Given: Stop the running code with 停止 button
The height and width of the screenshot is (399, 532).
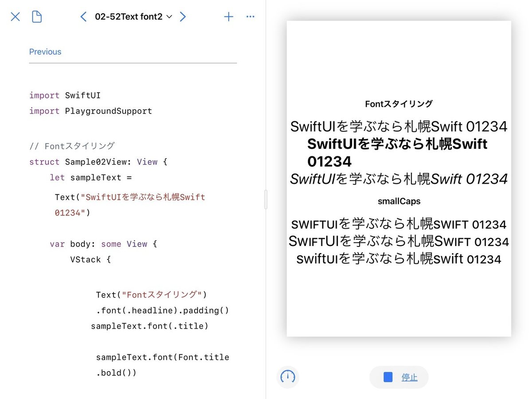Looking at the screenshot, I should pyautogui.click(x=399, y=377).
